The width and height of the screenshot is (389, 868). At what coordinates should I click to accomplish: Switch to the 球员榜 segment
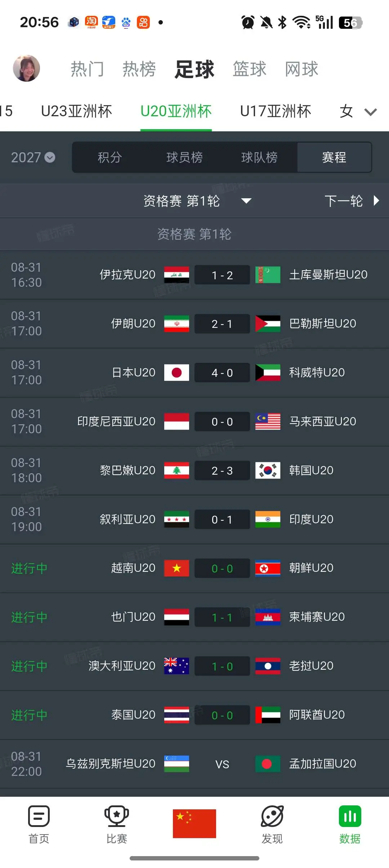pos(184,157)
